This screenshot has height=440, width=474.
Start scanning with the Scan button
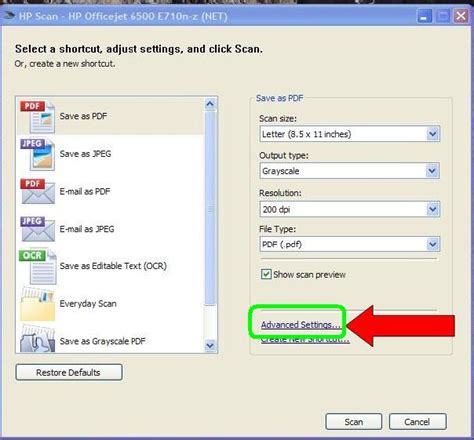[353, 422]
